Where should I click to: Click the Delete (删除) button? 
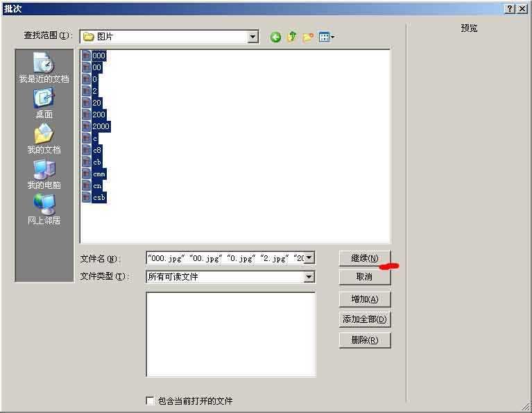(365, 340)
